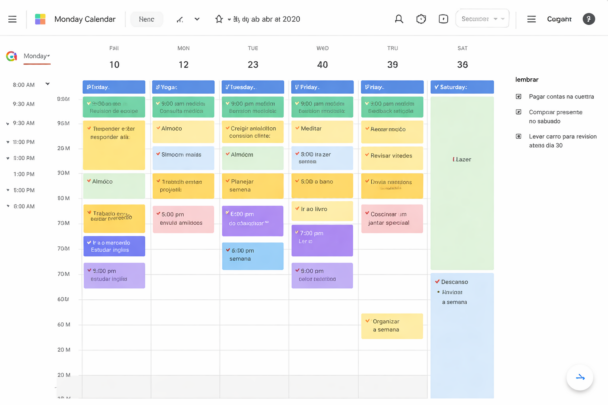Click the colorful Monday Calendar logo
Image resolution: width=608 pixels, height=405 pixels.
40,19
